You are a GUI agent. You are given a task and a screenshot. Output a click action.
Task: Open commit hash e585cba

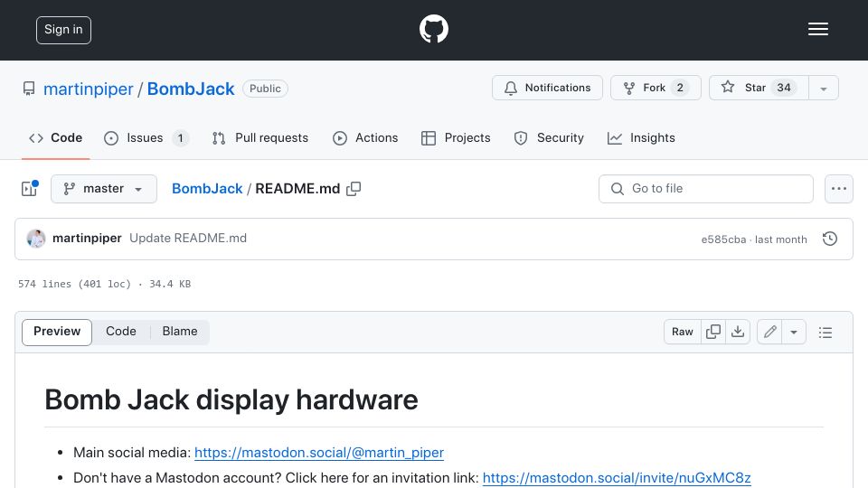[723, 239]
